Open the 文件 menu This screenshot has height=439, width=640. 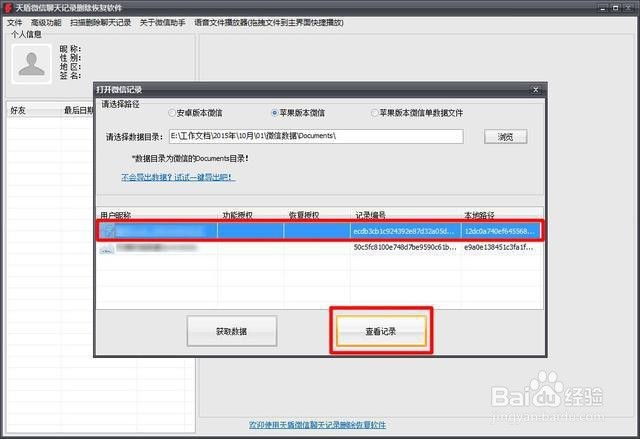point(14,22)
